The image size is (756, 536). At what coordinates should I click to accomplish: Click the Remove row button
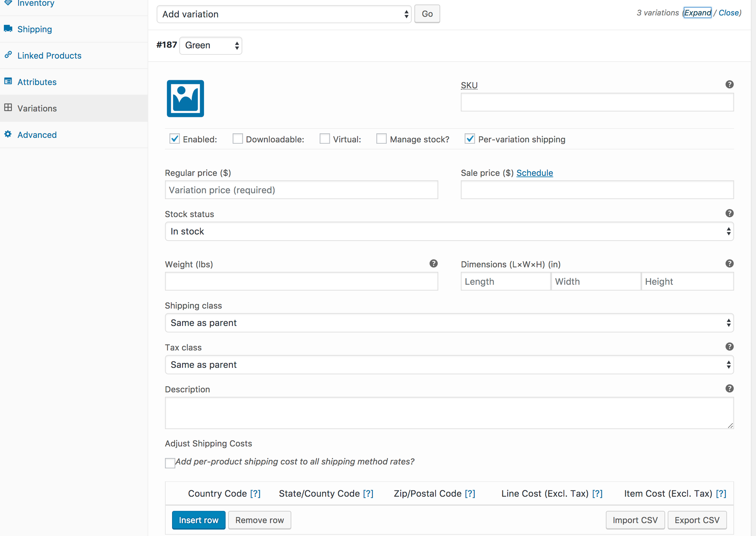tap(259, 520)
